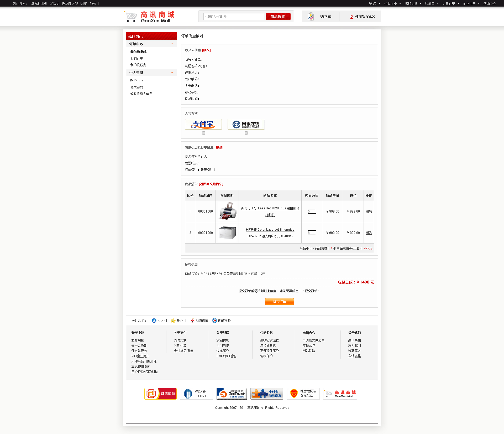This screenshot has width=504, height=434.
Task: Collapse the 订单中心 sidebar section
Action: tap(172, 44)
